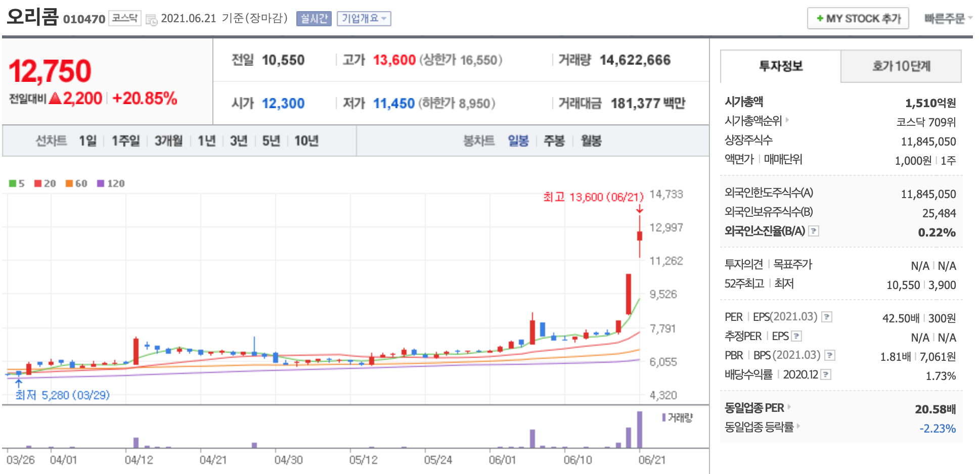The image size is (980, 474).
Task: Click the 코스닥 709위 ranking text
Action: [x=926, y=122]
